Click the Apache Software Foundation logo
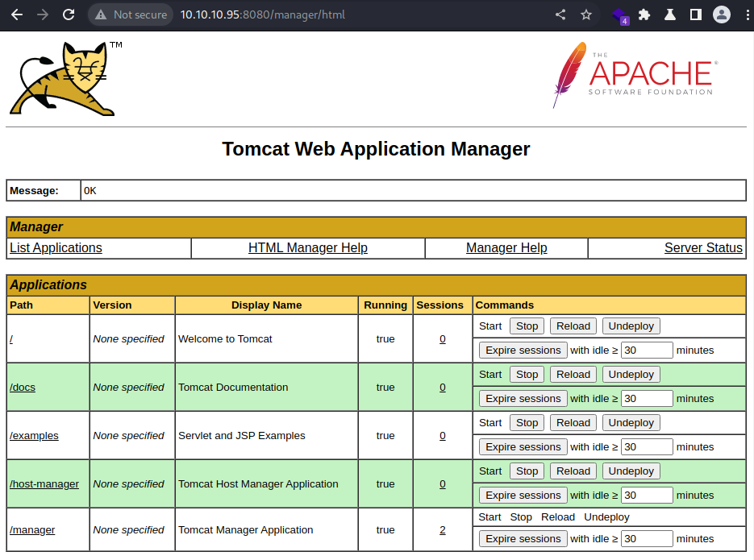 [x=635, y=75]
